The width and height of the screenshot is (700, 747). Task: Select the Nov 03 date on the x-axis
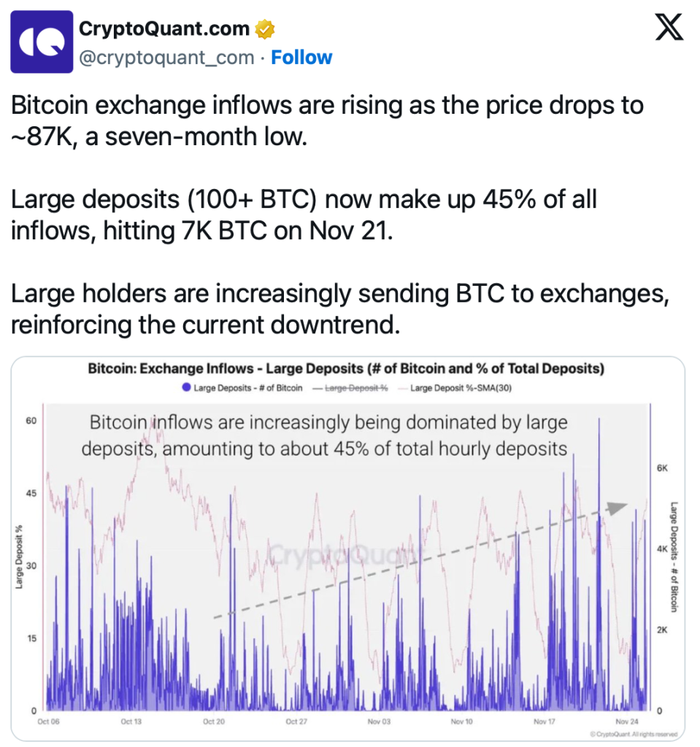(380, 721)
